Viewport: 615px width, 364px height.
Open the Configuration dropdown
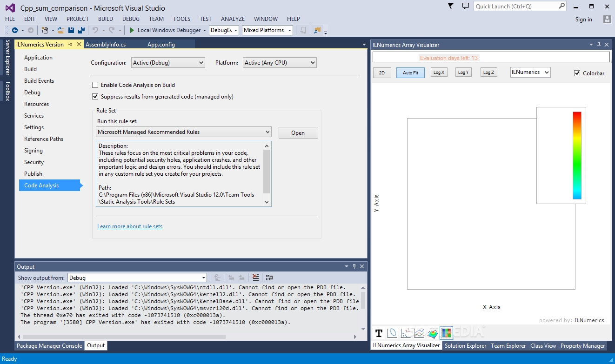pyautogui.click(x=168, y=62)
